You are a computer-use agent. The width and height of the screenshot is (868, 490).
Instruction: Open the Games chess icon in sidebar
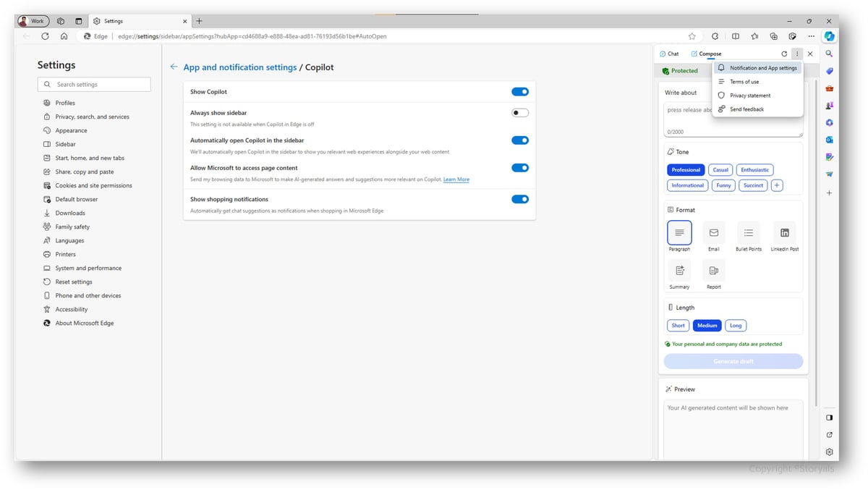(x=829, y=106)
